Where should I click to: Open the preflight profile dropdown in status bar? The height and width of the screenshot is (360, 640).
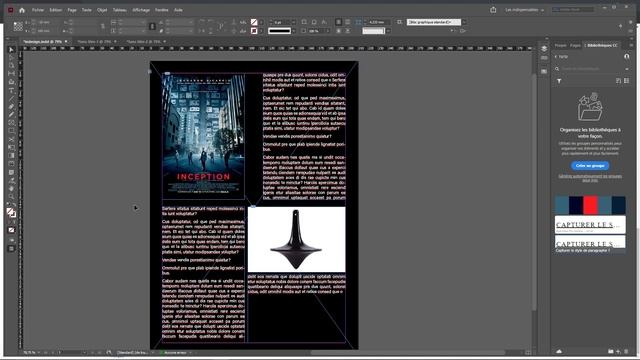(153, 353)
